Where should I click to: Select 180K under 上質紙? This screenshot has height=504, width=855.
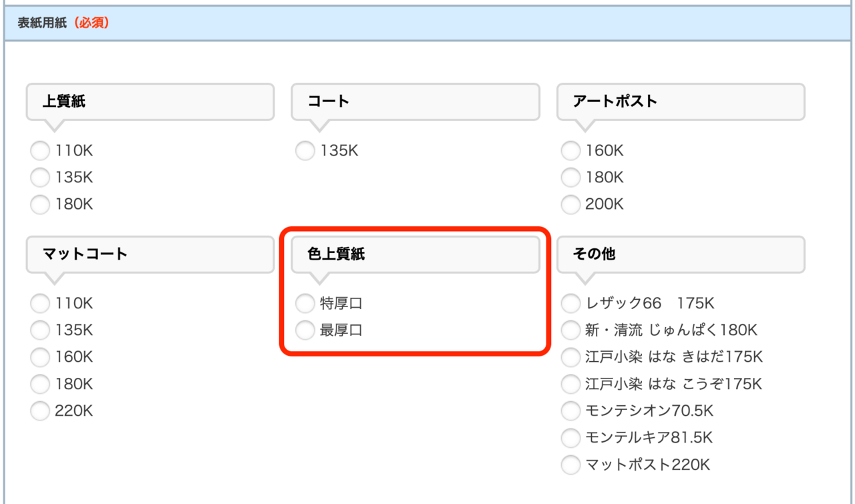click(39, 204)
